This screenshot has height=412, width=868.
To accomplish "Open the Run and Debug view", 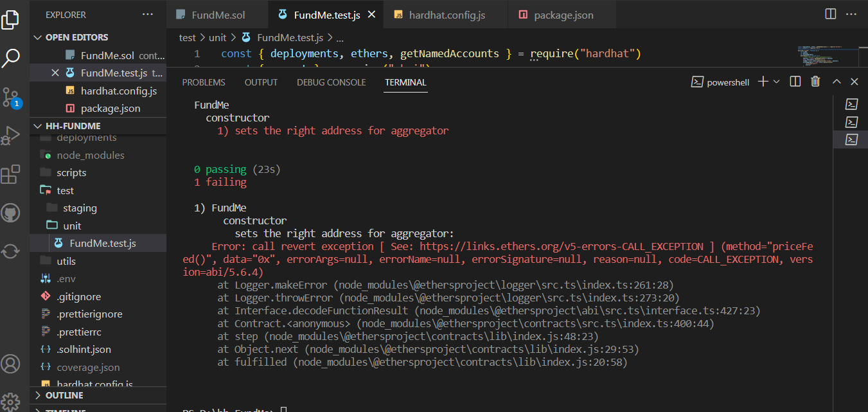I will [11, 136].
